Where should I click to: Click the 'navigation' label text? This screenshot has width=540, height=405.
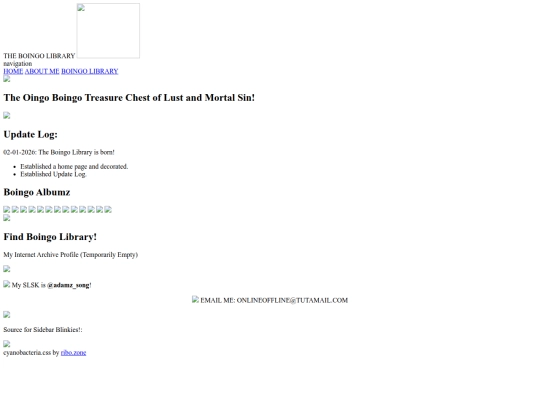point(18,64)
